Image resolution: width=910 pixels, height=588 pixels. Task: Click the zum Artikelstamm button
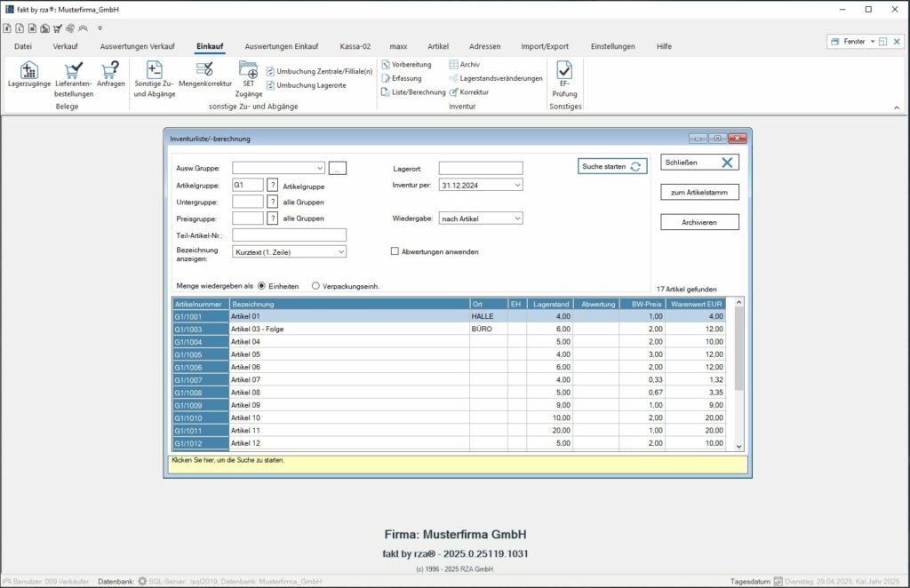698,192
